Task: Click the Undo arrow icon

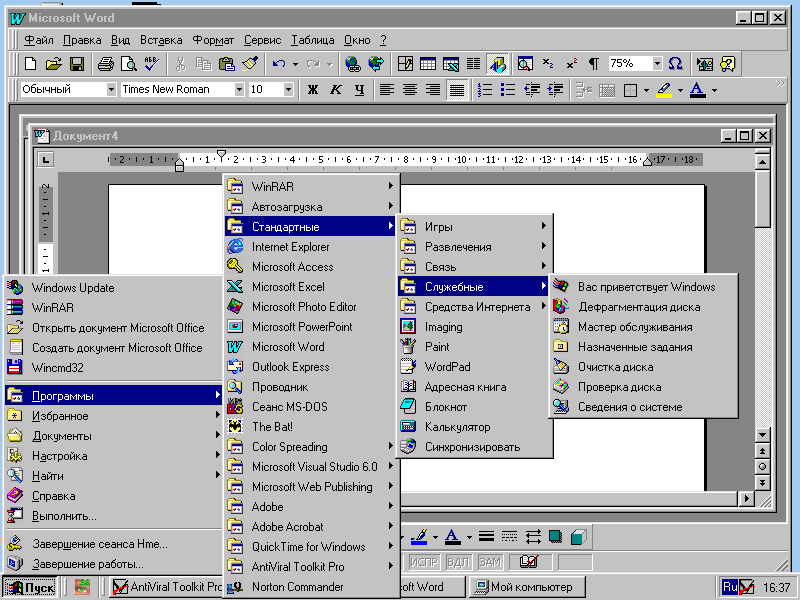Action: (x=279, y=64)
